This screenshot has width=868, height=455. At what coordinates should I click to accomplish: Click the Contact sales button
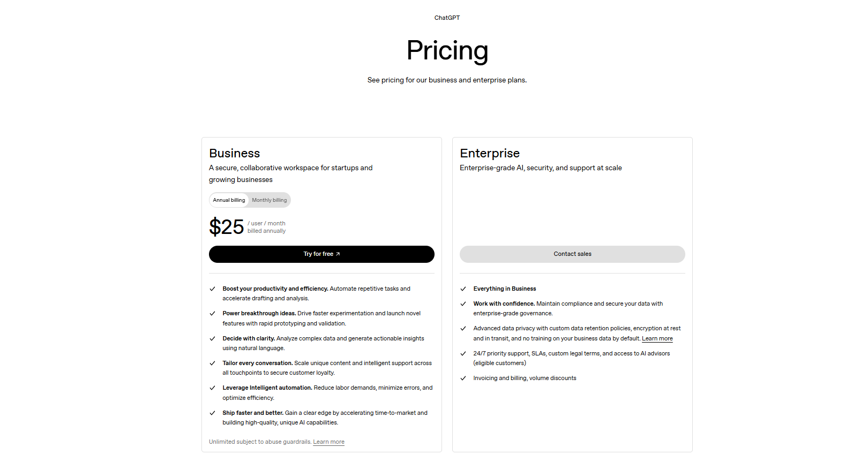[572, 254]
